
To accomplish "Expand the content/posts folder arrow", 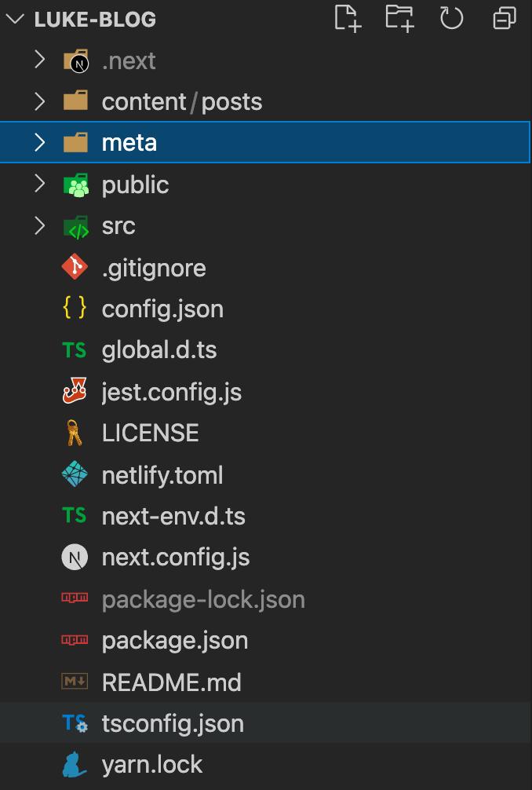I will [x=40, y=102].
